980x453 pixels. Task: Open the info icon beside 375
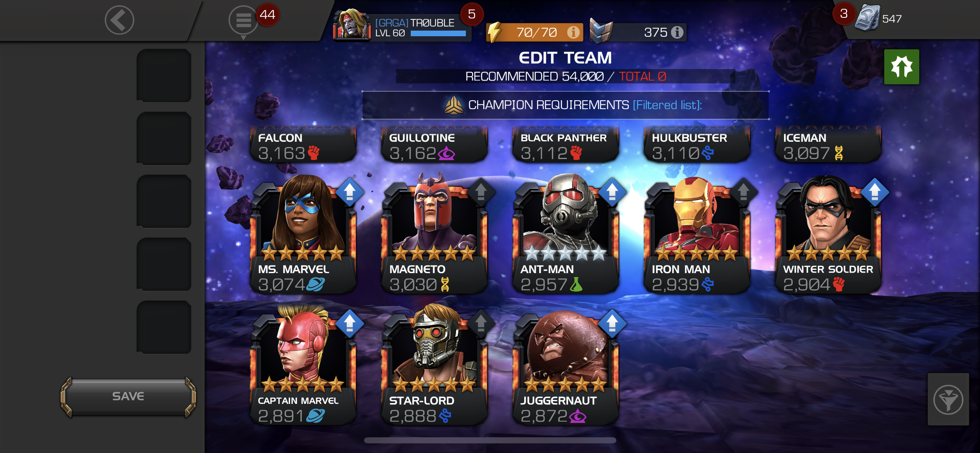677,32
